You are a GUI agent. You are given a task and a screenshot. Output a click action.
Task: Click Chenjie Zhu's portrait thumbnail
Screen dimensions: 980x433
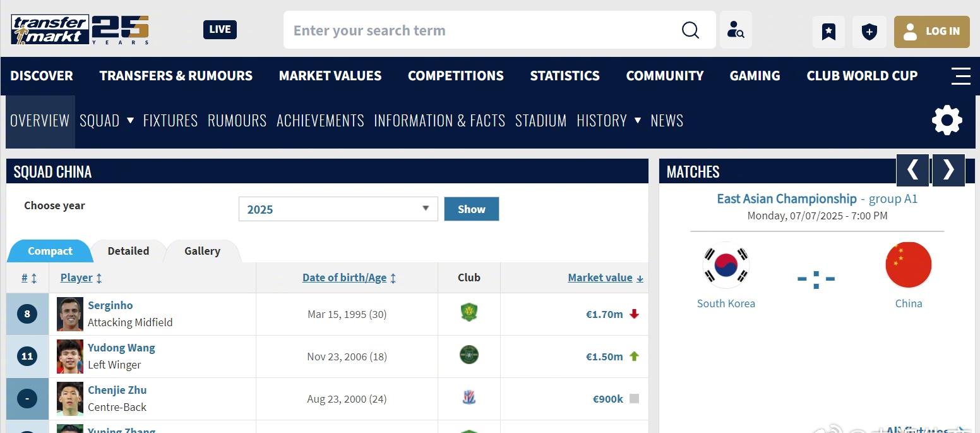[x=70, y=399]
